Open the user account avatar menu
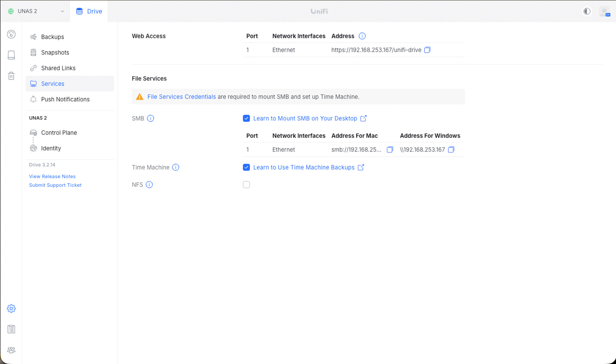The image size is (616, 364). click(x=605, y=11)
